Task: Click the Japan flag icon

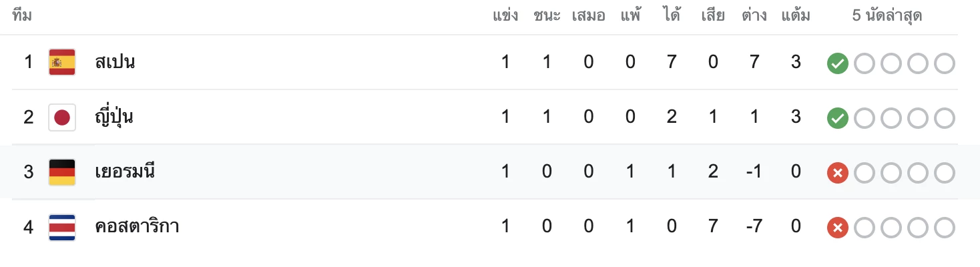Action: point(62,117)
